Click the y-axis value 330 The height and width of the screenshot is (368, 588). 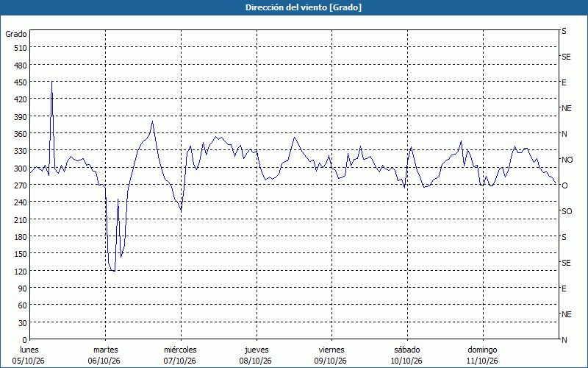point(21,151)
